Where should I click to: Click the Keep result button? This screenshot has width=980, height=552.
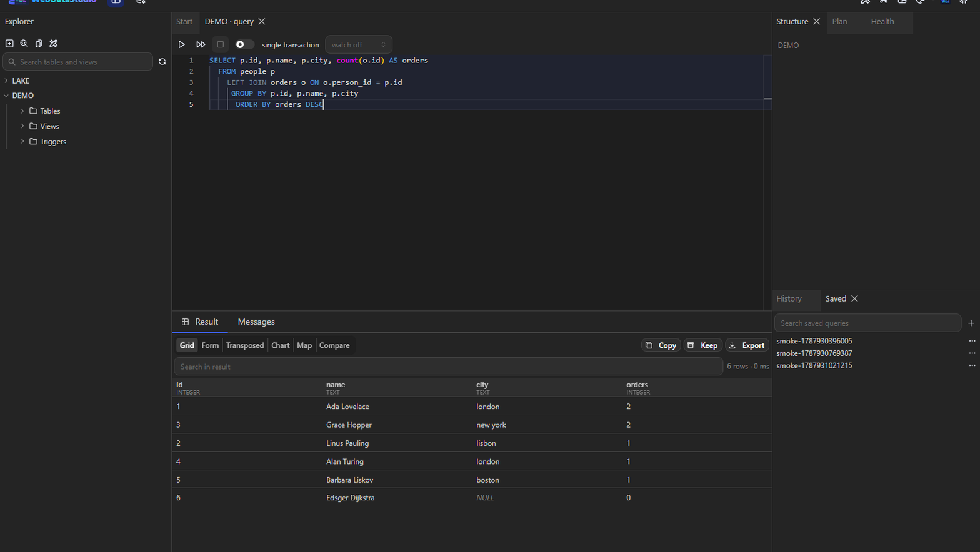click(703, 345)
